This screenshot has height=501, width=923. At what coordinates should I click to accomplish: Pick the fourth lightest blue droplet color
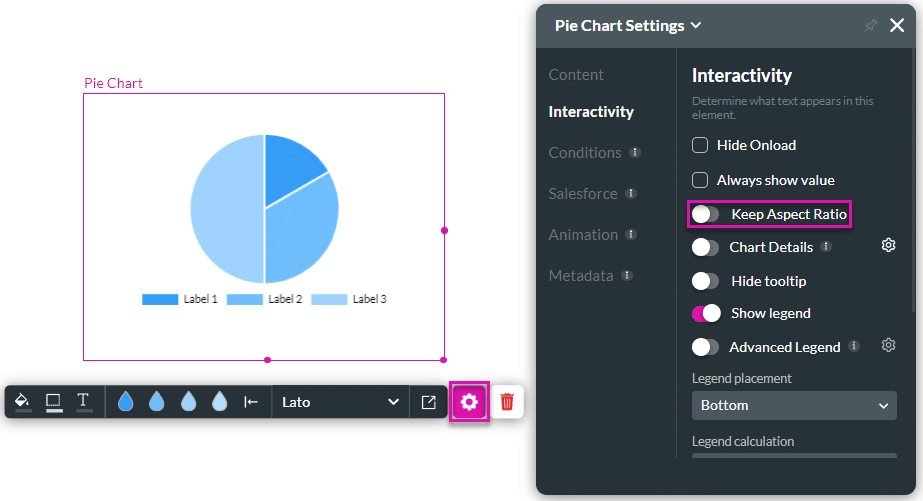click(x=220, y=402)
